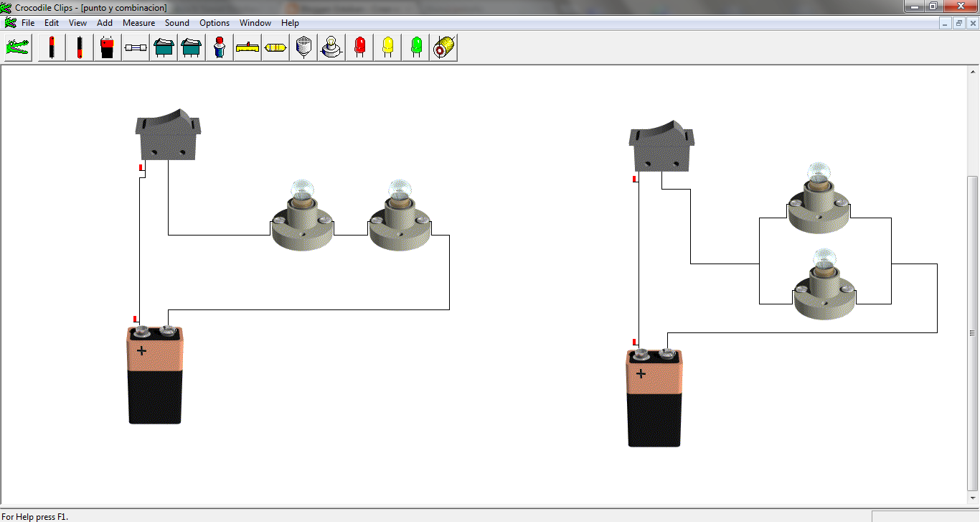Select the red push-button switch icon
The height and width of the screenshot is (522, 980).
click(220, 48)
